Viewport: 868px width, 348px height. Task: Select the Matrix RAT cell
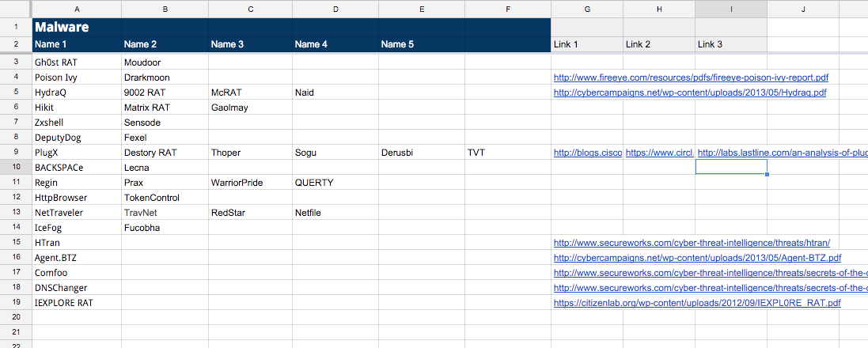click(165, 108)
